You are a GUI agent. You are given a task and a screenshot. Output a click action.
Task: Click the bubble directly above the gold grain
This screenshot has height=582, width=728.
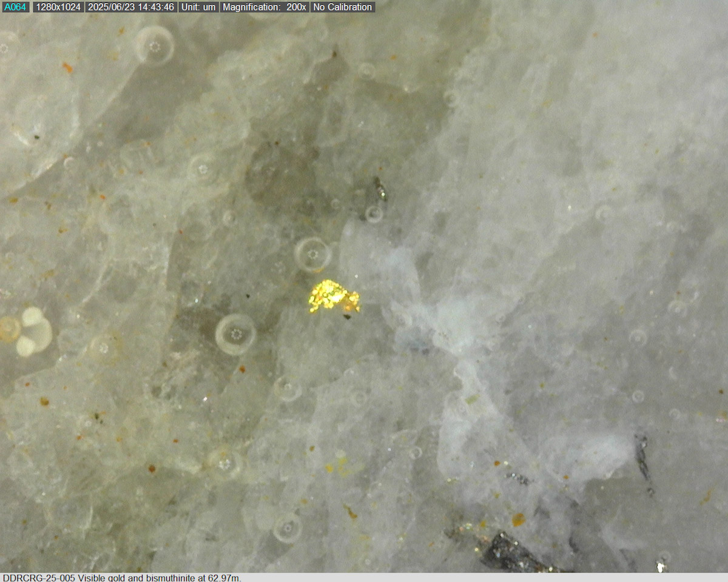pyautogui.click(x=312, y=253)
